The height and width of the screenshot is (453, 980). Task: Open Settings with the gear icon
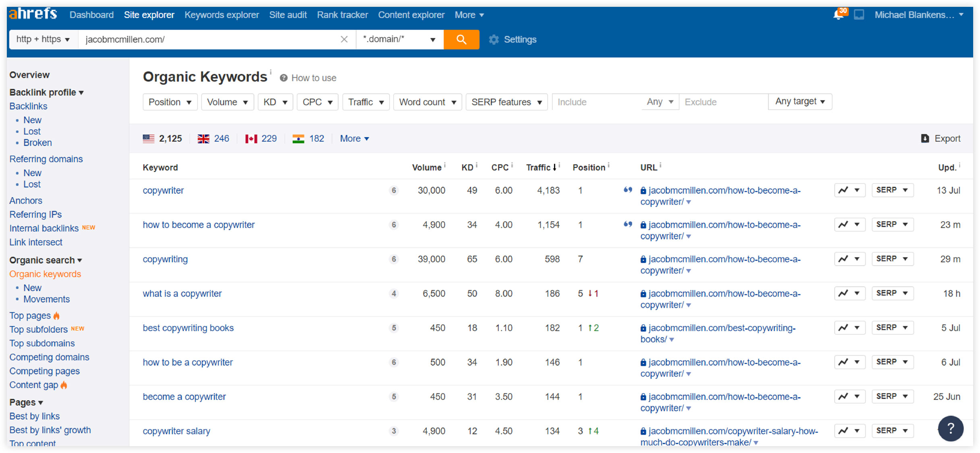494,39
